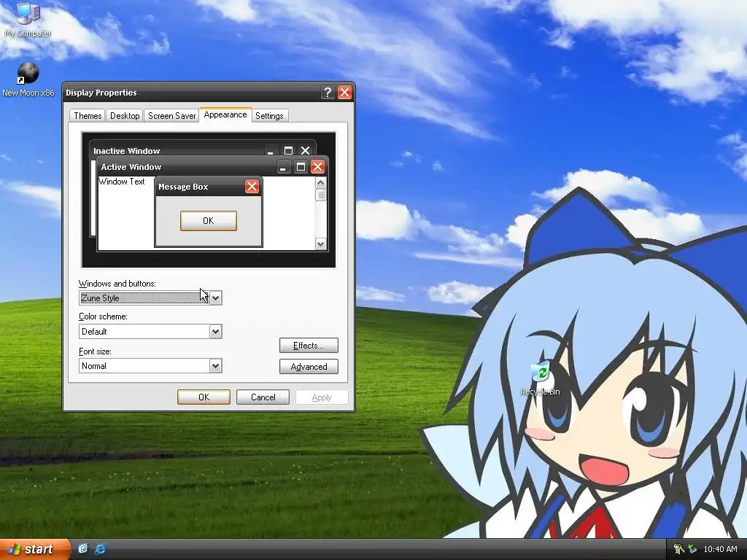Image resolution: width=747 pixels, height=560 pixels.
Task: Close the Display Properties window
Action: tap(344, 93)
